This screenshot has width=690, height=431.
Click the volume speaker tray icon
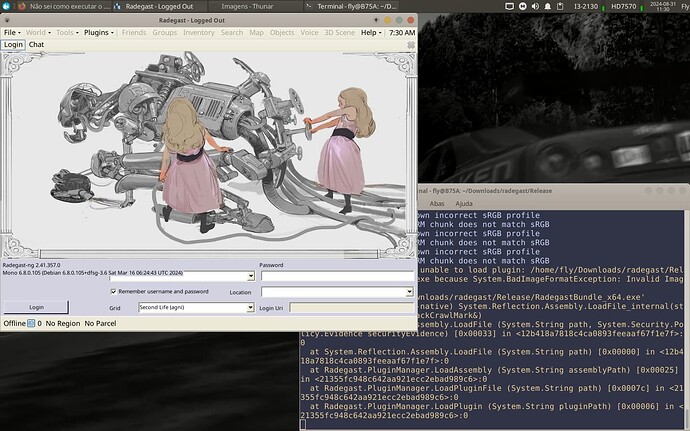(535, 7)
